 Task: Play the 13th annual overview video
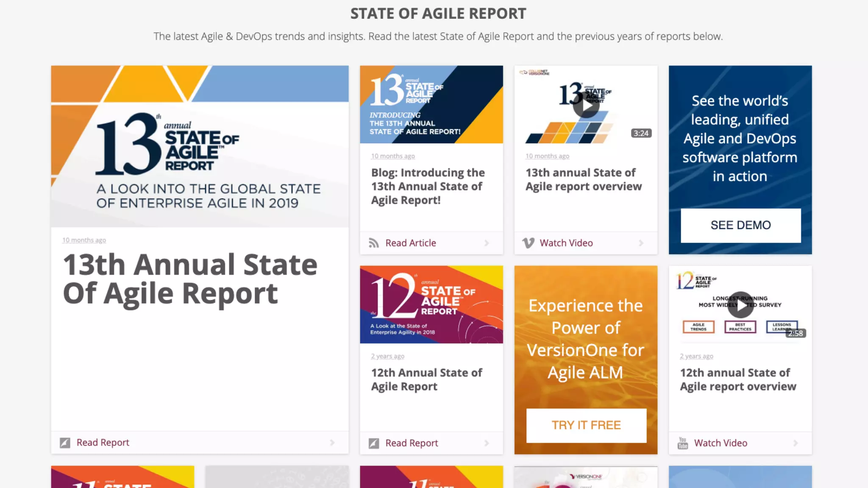click(586, 105)
